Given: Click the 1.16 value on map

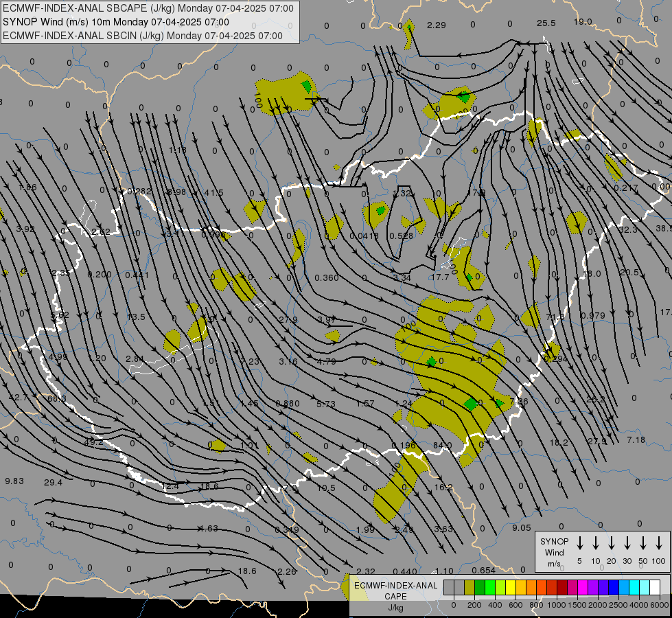Looking at the screenshot, I should [x=177, y=150].
